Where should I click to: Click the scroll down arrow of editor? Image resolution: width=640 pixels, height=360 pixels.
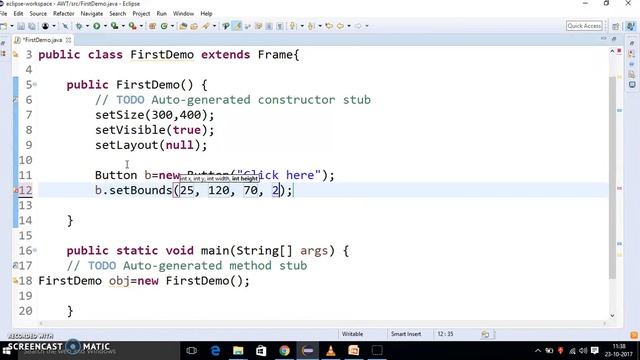pos(612,316)
